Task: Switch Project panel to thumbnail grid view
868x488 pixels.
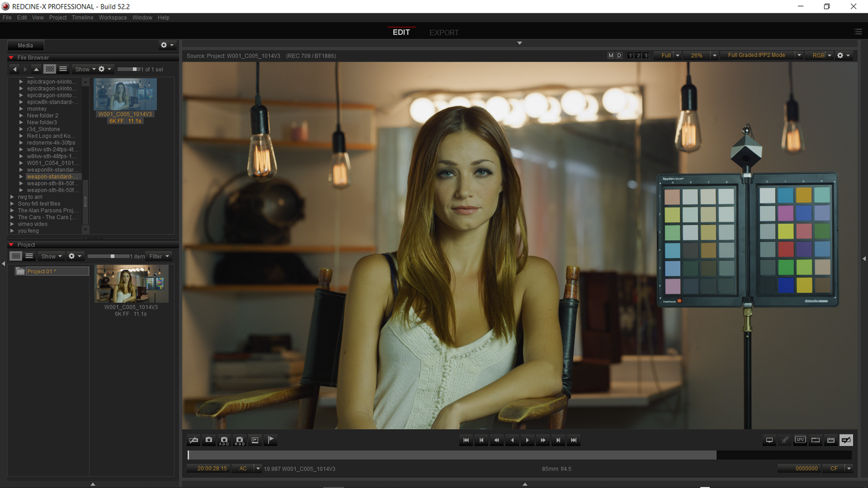Action: (x=16, y=256)
